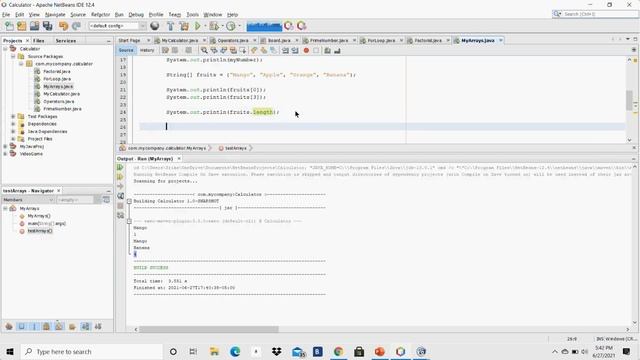Toggle Show Non-Public Members filter in Navigator

pos(47,327)
